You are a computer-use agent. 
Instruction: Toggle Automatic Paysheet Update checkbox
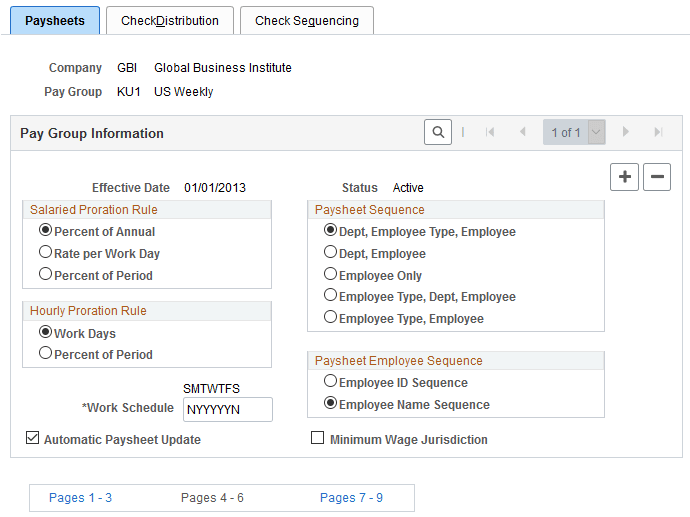tap(32, 439)
